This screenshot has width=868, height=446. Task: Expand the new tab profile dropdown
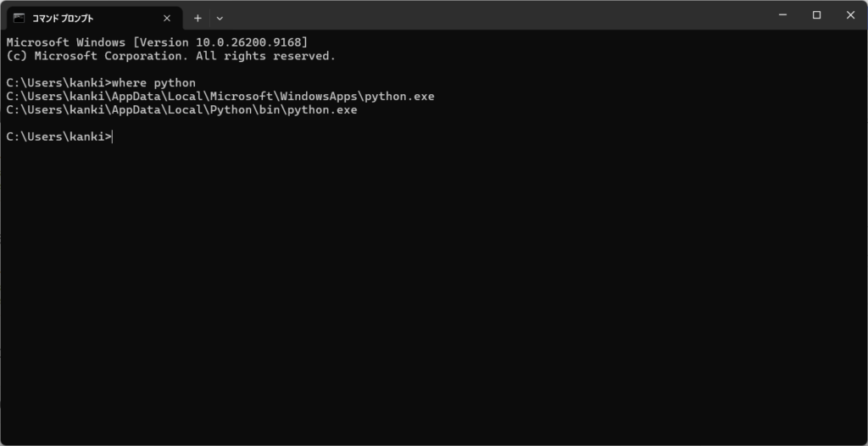click(220, 19)
